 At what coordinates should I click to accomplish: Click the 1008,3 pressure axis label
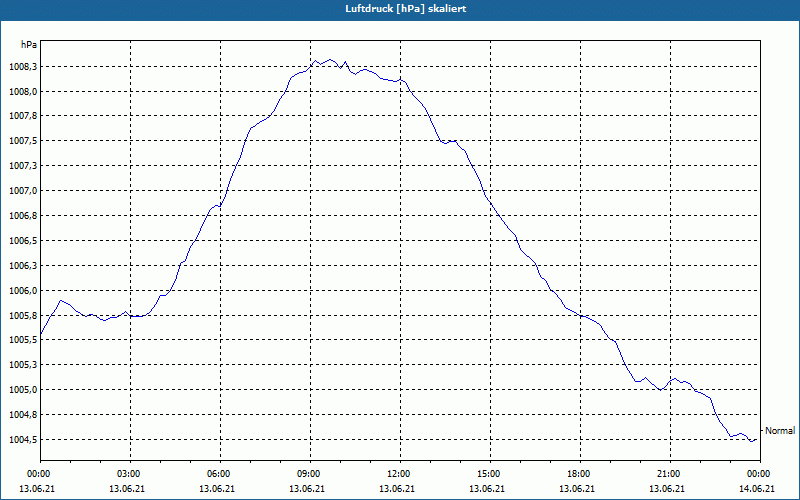(23, 67)
